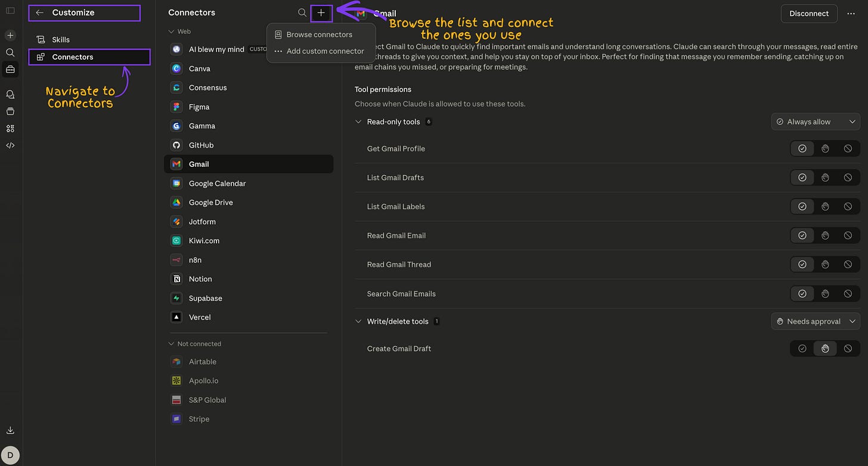Collapse the Write/delete tools section
868x466 pixels.
coord(358,321)
